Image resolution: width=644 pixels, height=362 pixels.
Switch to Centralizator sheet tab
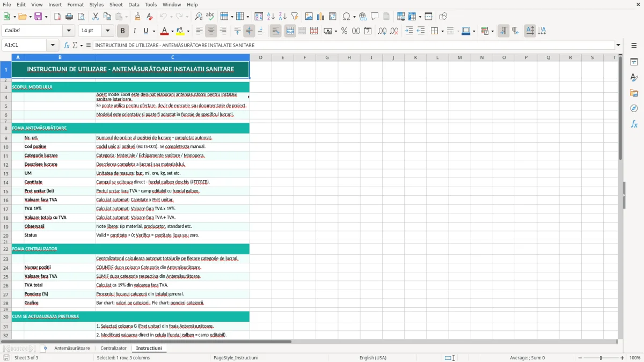(113, 349)
